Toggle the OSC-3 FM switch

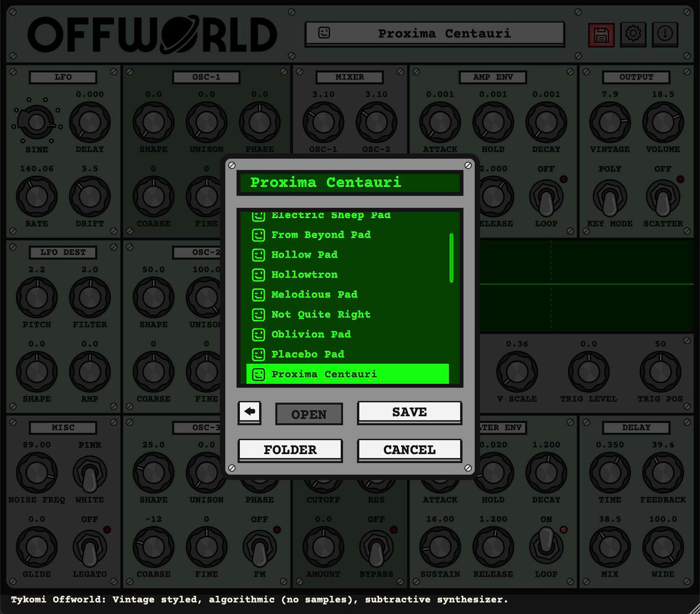[260, 549]
